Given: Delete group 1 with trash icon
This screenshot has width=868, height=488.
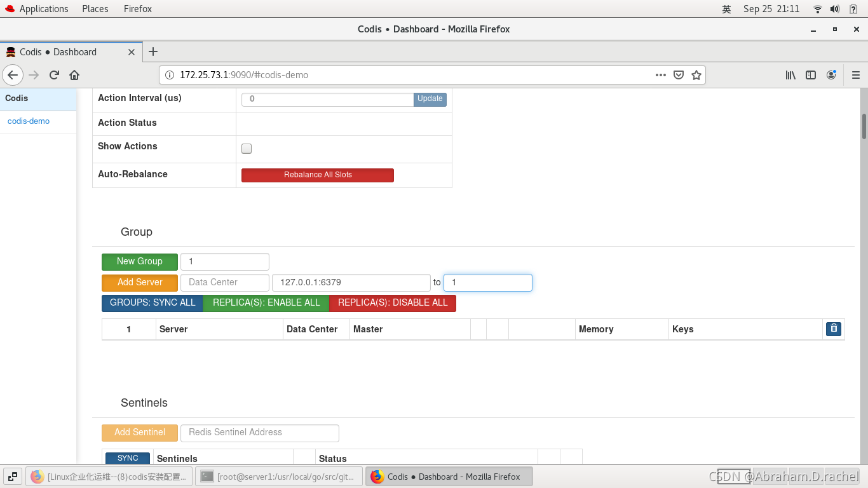Looking at the screenshot, I should (834, 329).
